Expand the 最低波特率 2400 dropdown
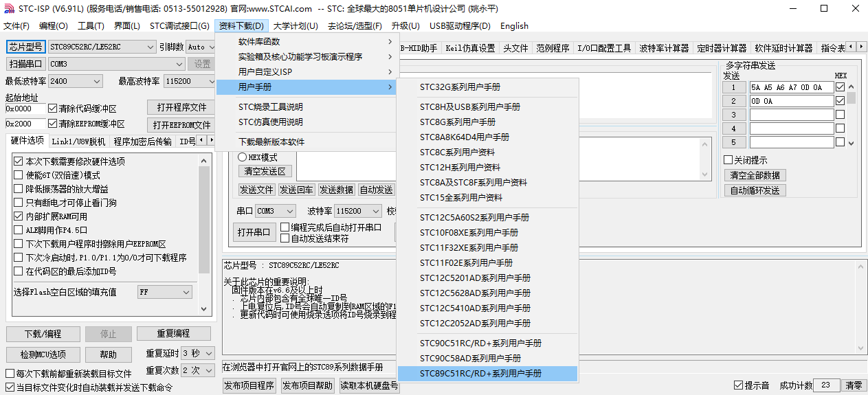The width and height of the screenshot is (868, 395). [96, 81]
